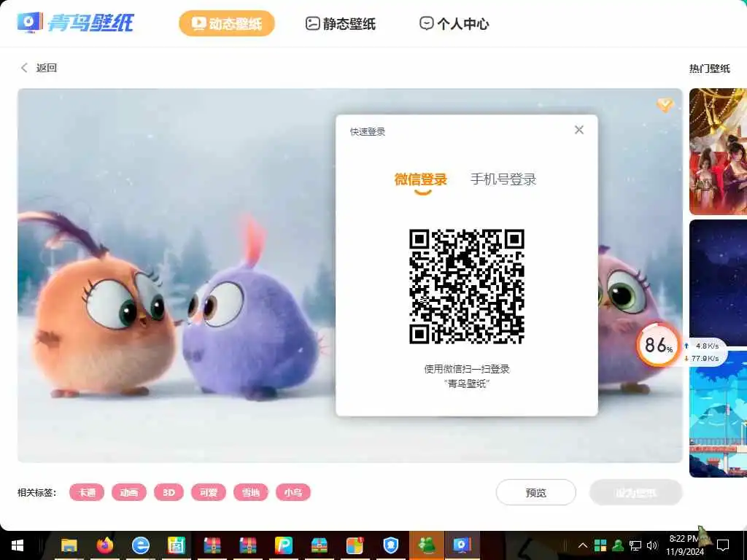This screenshot has width=747, height=560.
Task: Close the 快速登录 dialog
Action: (578, 130)
